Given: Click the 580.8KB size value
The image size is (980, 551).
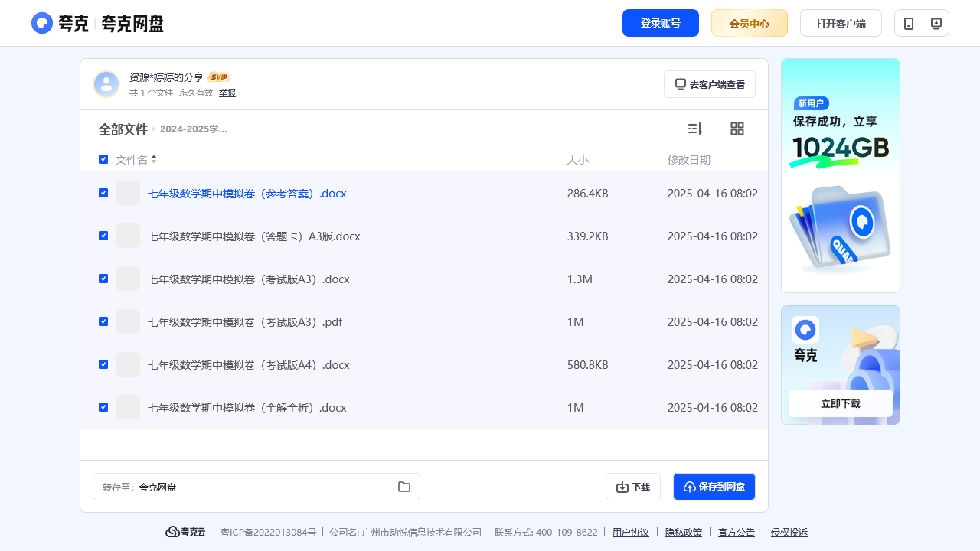Looking at the screenshot, I should pos(588,365).
